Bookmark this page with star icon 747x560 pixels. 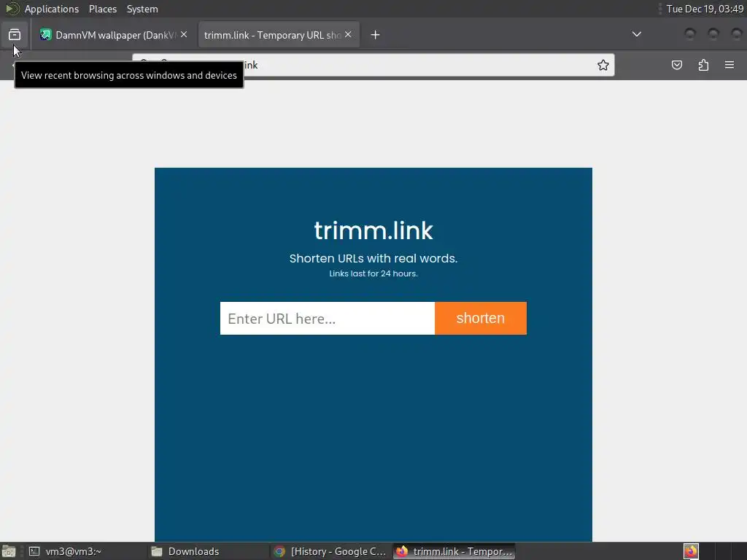pos(603,65)
